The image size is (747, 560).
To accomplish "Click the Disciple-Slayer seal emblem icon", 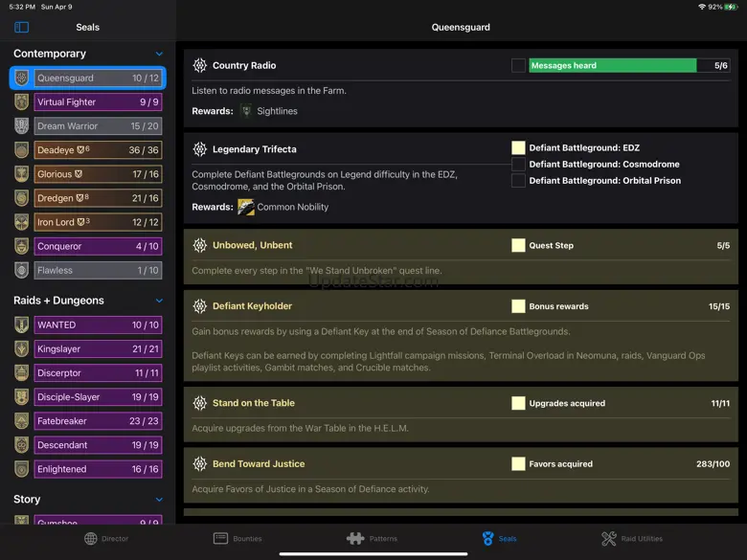I will pyautogui.click(x=21, y=396).
